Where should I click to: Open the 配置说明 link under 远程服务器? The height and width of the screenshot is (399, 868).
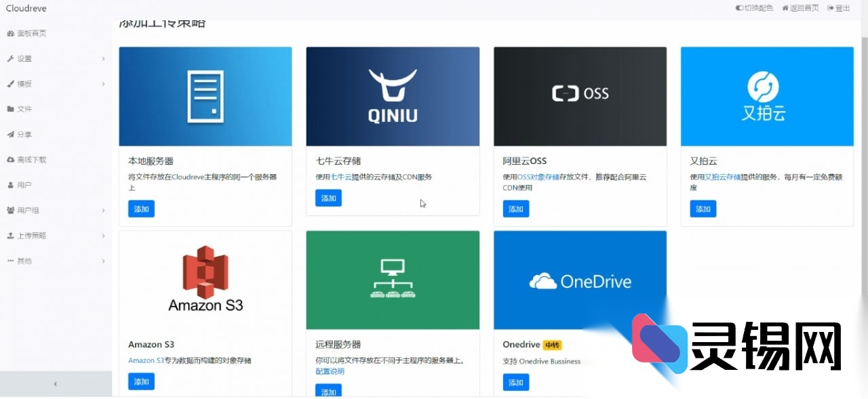[x=330, y=371]
